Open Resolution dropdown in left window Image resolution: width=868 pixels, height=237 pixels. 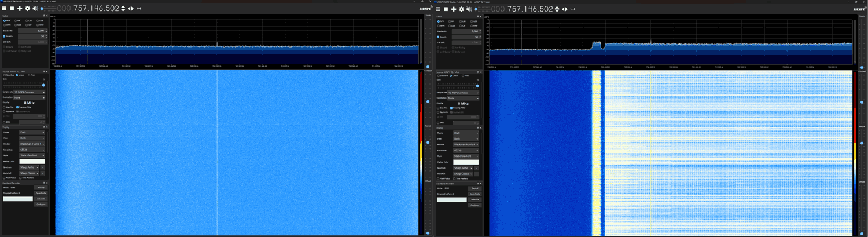32,150
